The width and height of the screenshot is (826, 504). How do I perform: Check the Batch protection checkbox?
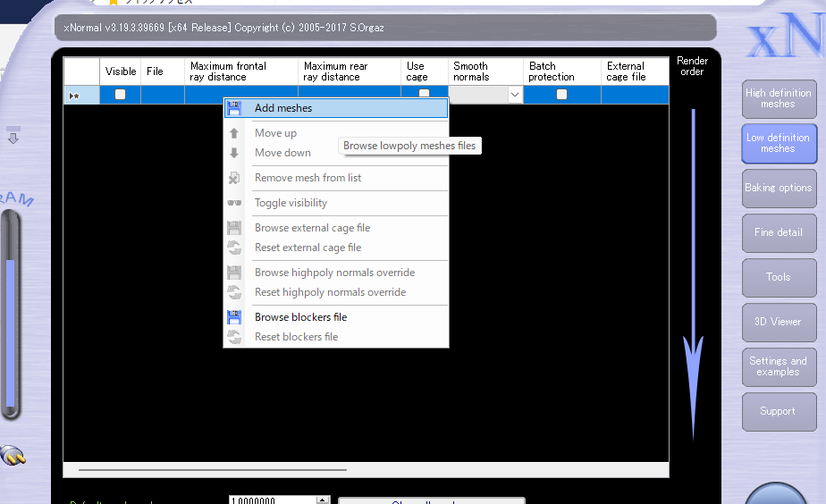(x=561, y=94)
